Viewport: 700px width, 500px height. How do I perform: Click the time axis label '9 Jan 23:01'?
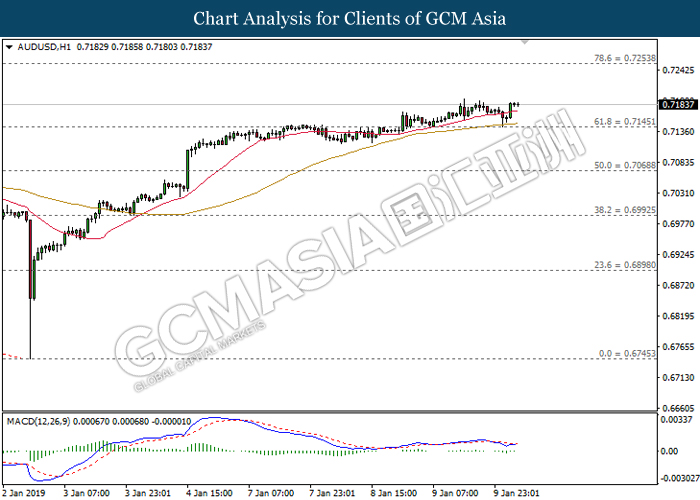coord(517,493)
